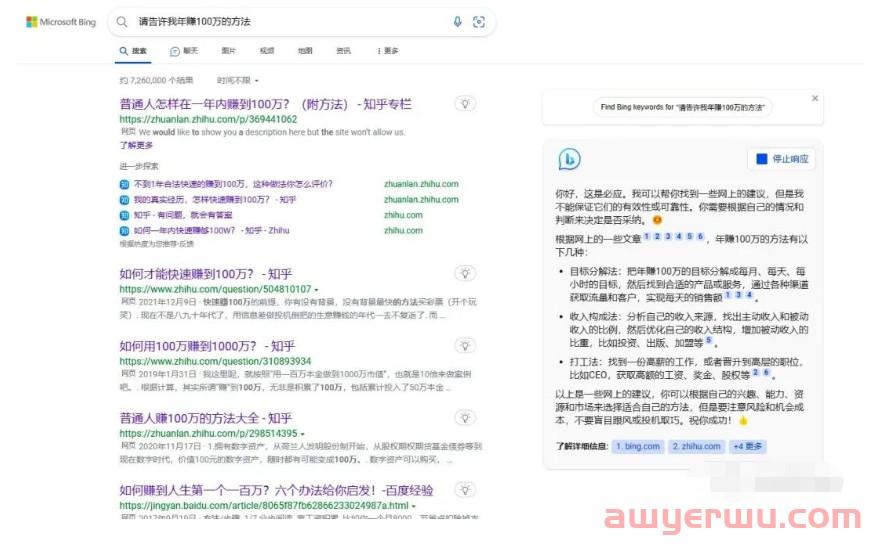The width and height of the screenshot is (880, 548).
Task: Open result 如何才能快速赚到100万？- 知乎
Action: [x=205, y=274]
